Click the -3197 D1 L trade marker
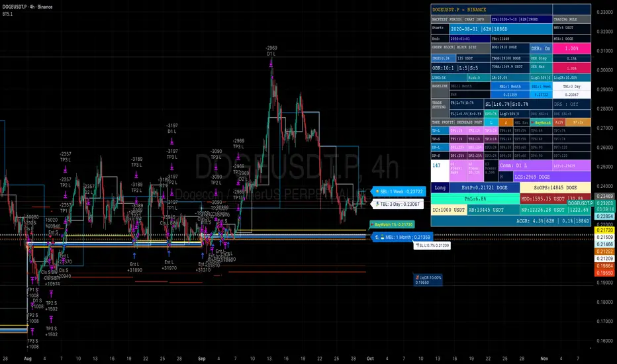This screenshot has width=617, height=364. coord(172,128)
